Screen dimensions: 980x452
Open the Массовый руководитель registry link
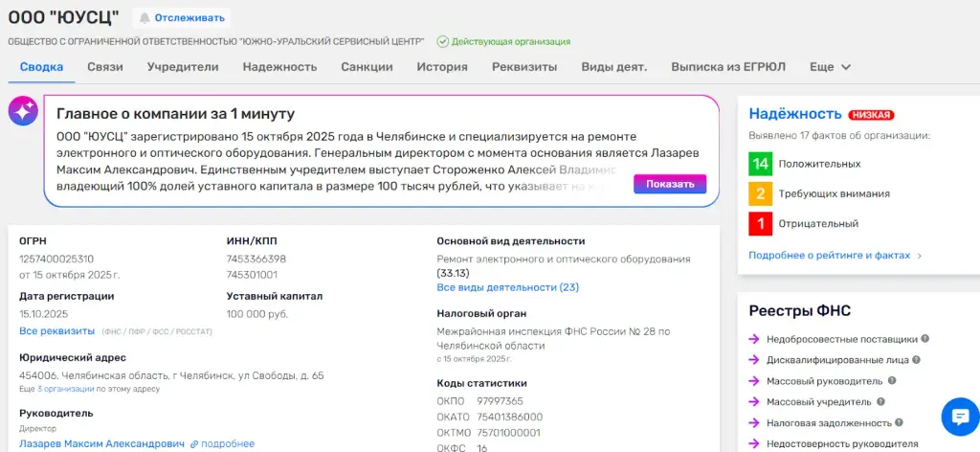pos(825,381)
